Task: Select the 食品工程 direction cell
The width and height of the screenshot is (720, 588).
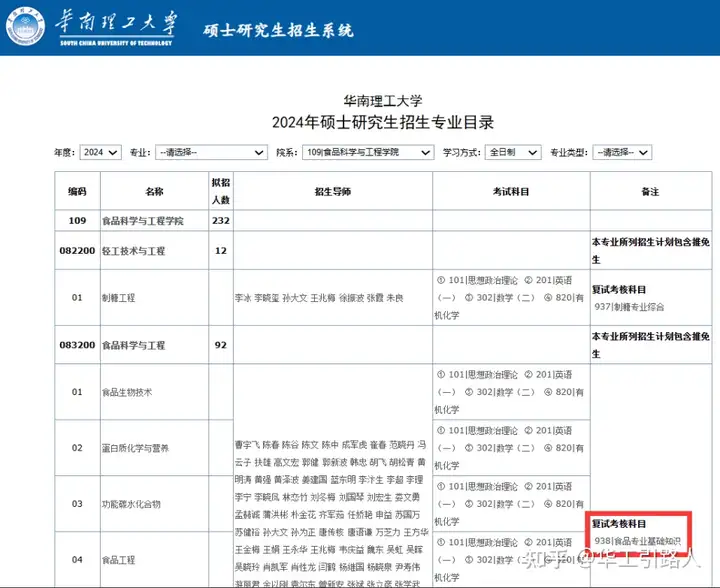Action: tap(154, 560)
